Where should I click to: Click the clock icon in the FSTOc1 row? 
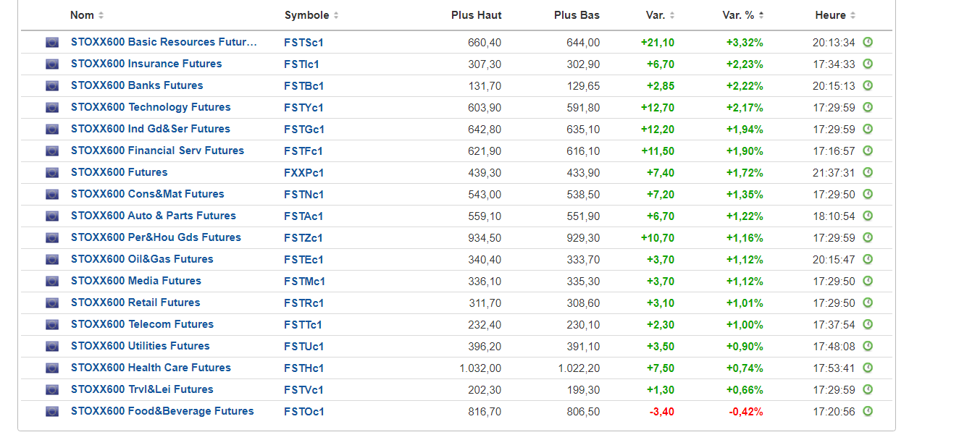point(868,411)
